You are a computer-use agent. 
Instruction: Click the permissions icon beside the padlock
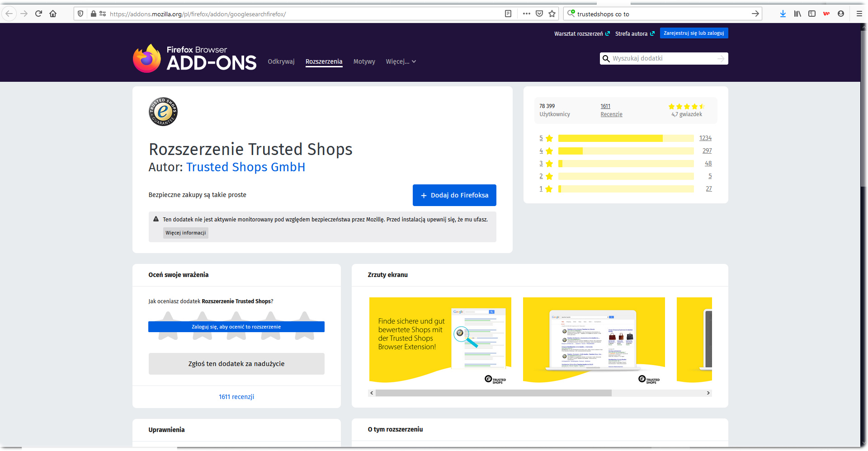[103, 14]
